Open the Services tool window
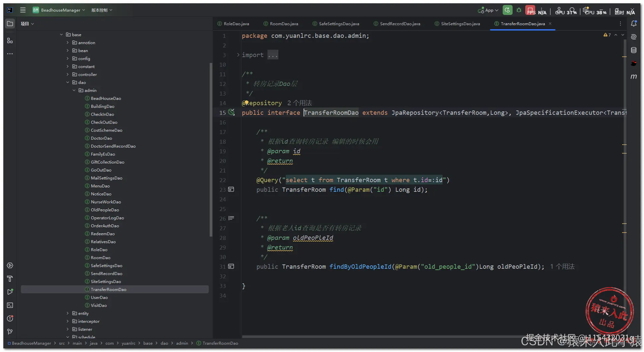 click(10, 265)
